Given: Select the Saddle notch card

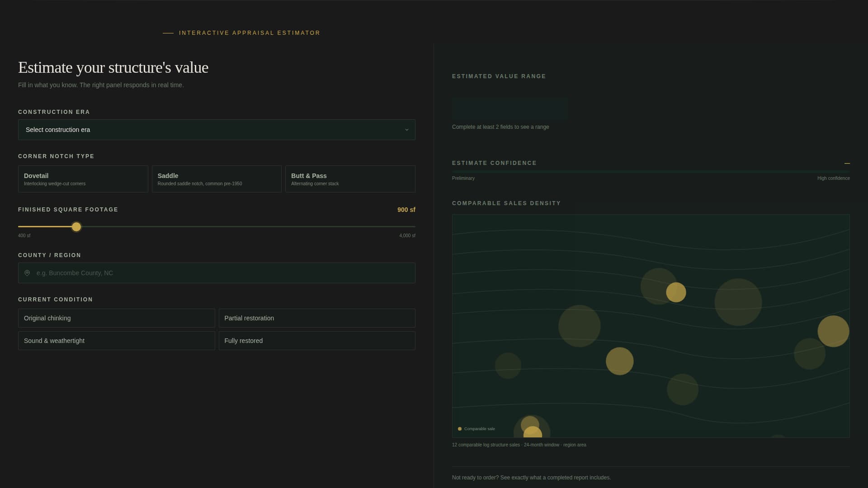Looking at the screenshot, I should point(217,178).
